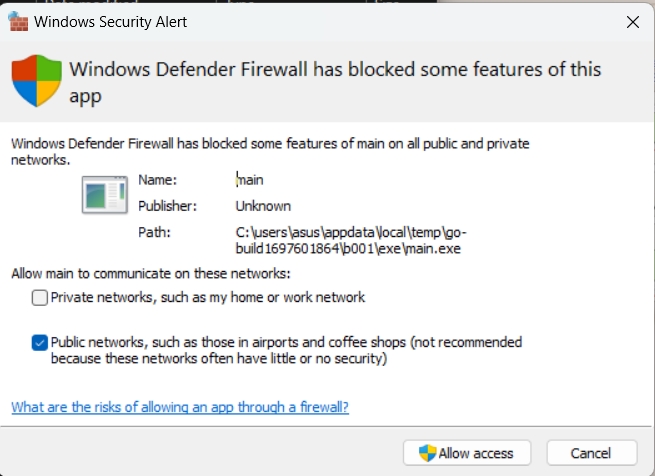Click the Path label
The height and width of the screenshot is (476, 655).
[155, 232]
